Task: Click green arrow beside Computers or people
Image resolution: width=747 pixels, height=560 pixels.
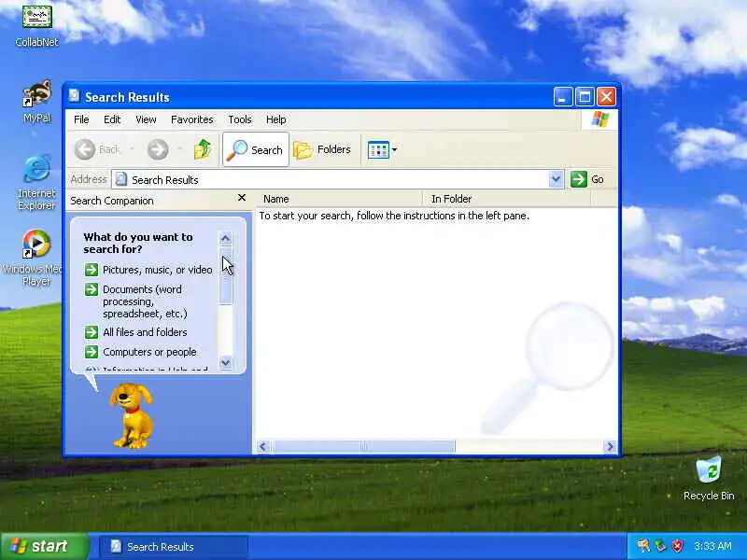Action: (92, 352)
